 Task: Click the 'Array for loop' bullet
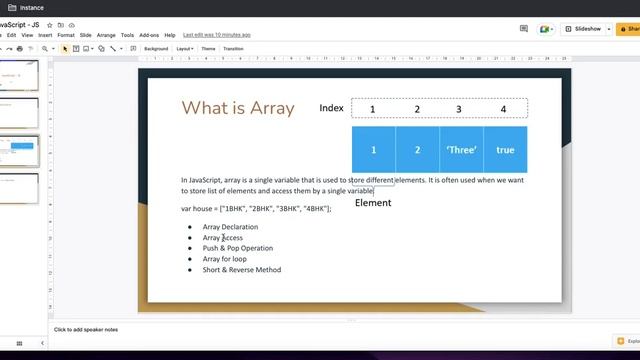click(x=224, y=259)
